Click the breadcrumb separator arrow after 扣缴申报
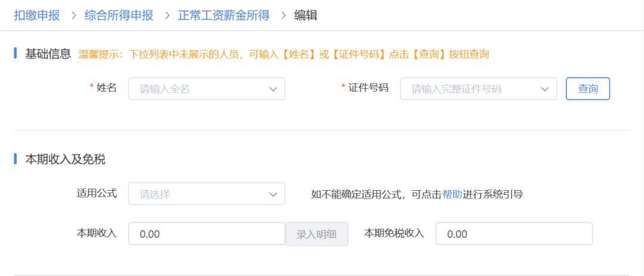Viewport: 644px width, 276px height. 73,15
